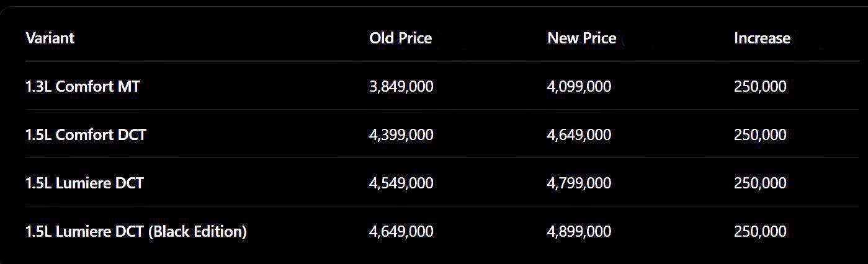The height and width of the screenshot is (264, 868).
Task: Click the Variant column header
Action: pyautogui.click(x=50, y=38)
